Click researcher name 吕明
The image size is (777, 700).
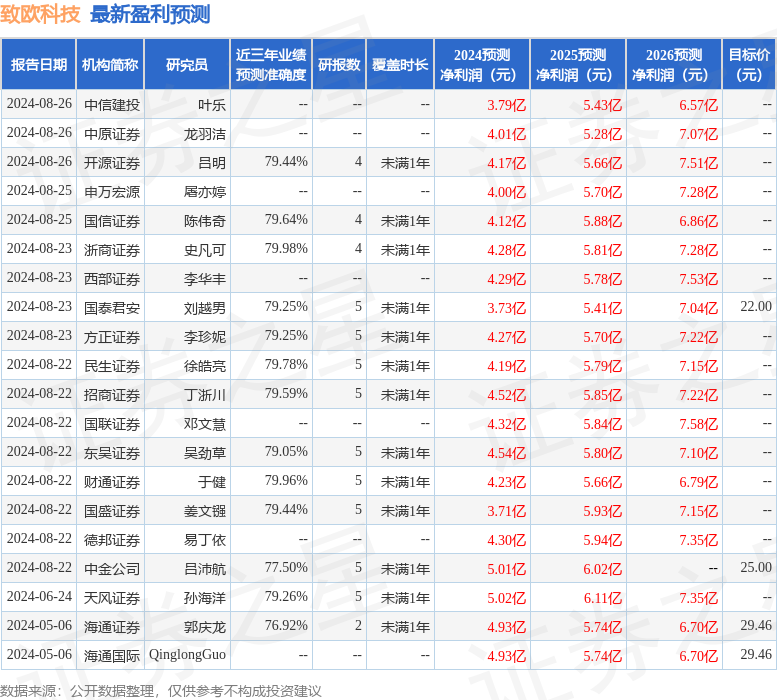point(212,163)
